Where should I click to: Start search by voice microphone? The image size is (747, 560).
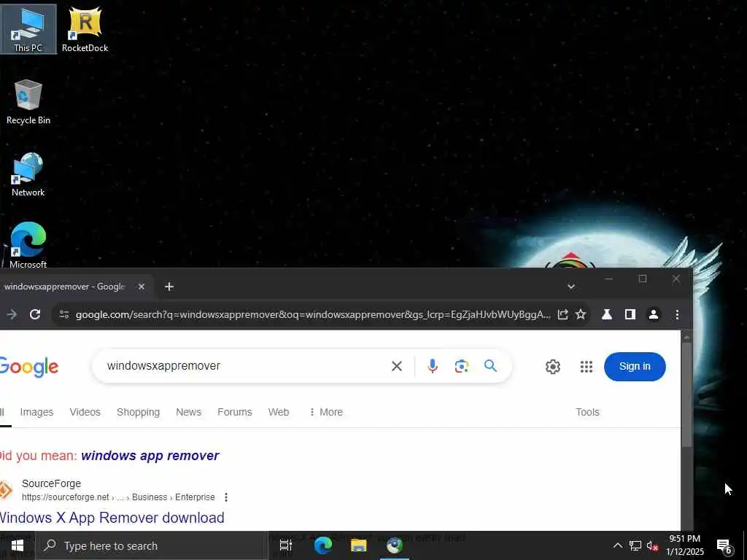tap(432, 366)
